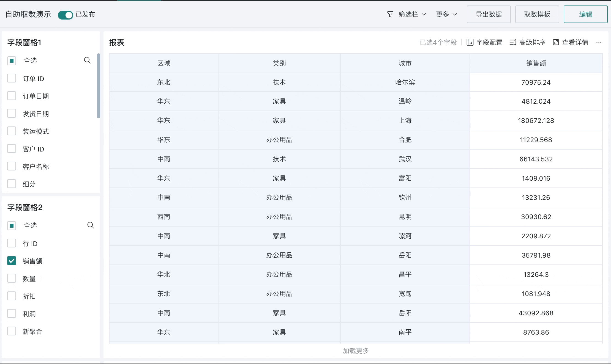The image size is (611, 364).
Task: Open 字段配置 settings
Action: (485, 42)
